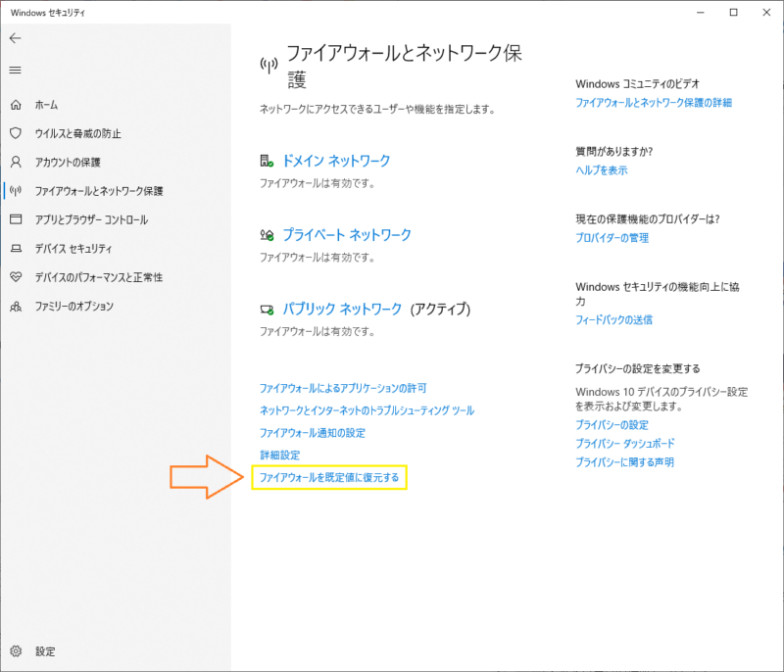Select ファイアウォールとネットワーク保護 in the sidebar
Screen dimensions: 784x672
pos(99,191)
